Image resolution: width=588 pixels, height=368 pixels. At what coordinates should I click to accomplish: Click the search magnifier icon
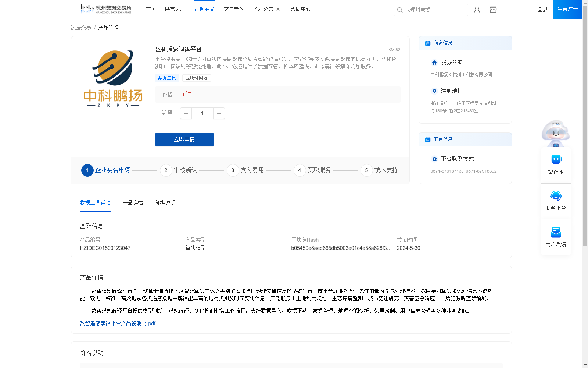coord(400,10)
